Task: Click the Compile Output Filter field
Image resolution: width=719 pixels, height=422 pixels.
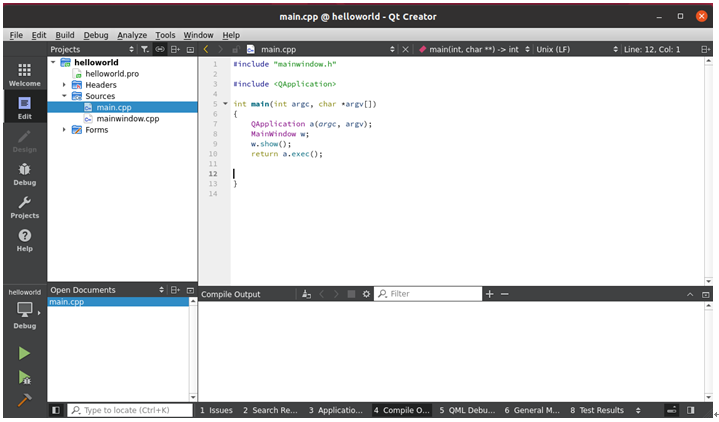Action: click(428, 294)
